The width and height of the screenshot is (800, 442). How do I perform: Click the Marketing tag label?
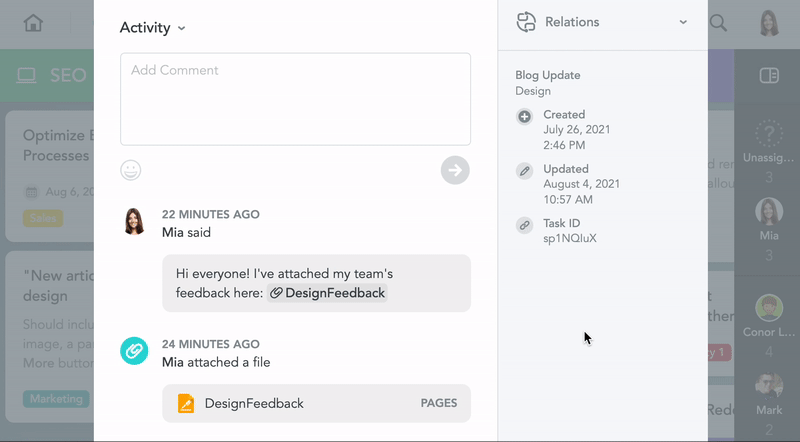(x=56, y=399)
